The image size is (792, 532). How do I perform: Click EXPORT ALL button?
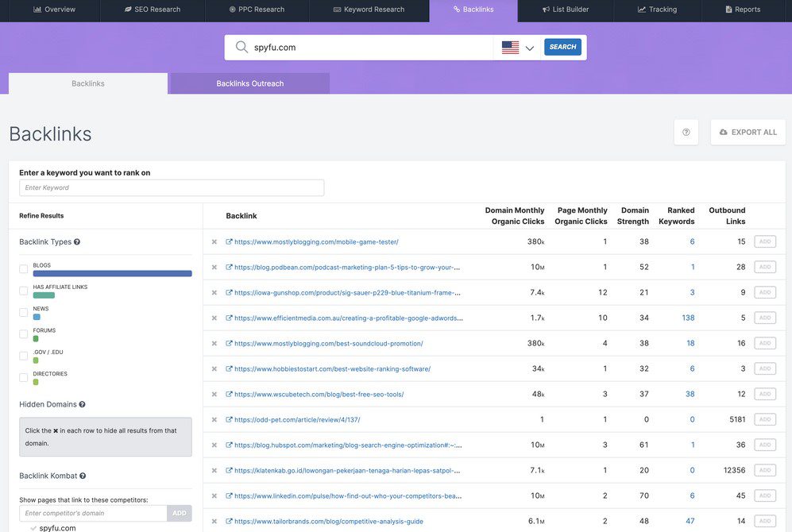pyautogui.click(x=748, y=133)
